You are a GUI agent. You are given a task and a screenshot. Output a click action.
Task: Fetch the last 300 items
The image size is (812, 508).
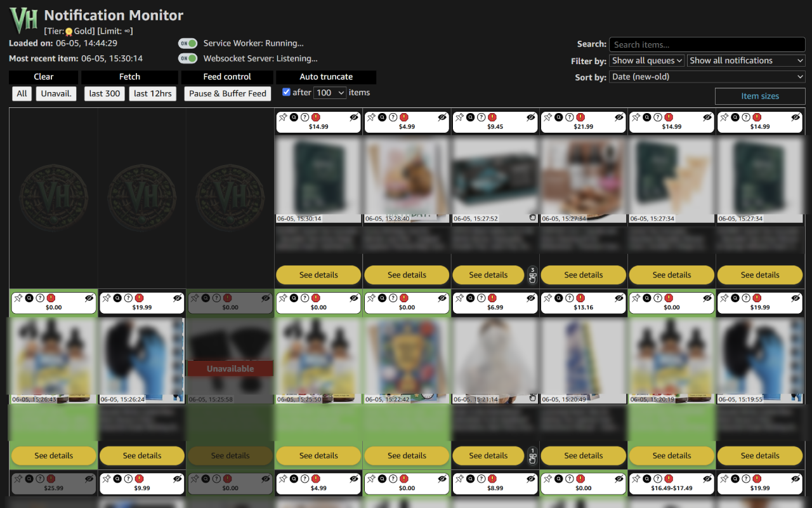click(105, 93)
